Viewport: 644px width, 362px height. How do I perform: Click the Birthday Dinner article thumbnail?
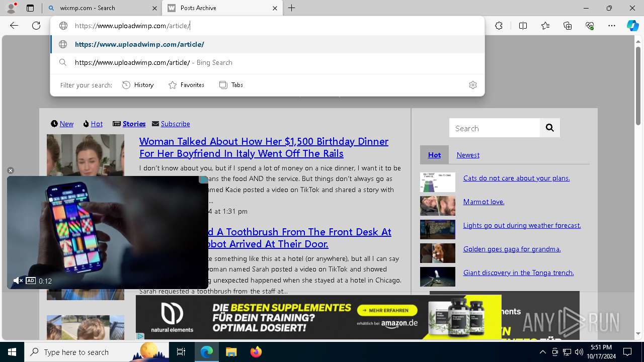(86, 155)
